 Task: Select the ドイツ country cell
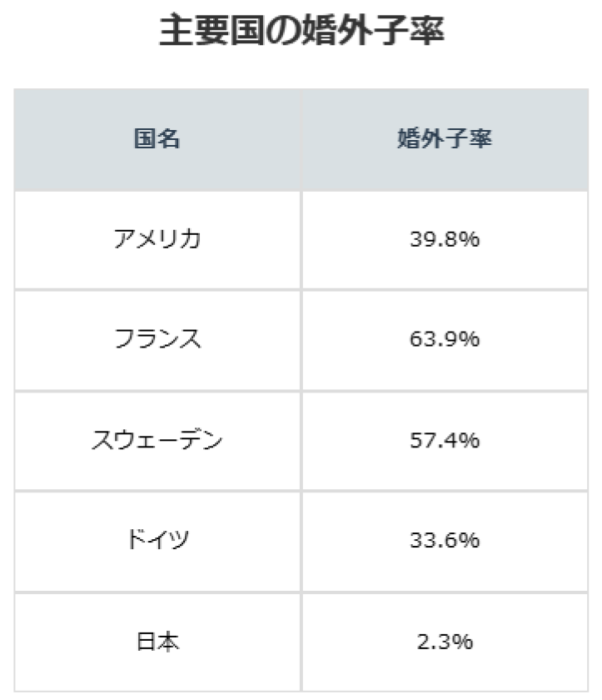[157, 541]
